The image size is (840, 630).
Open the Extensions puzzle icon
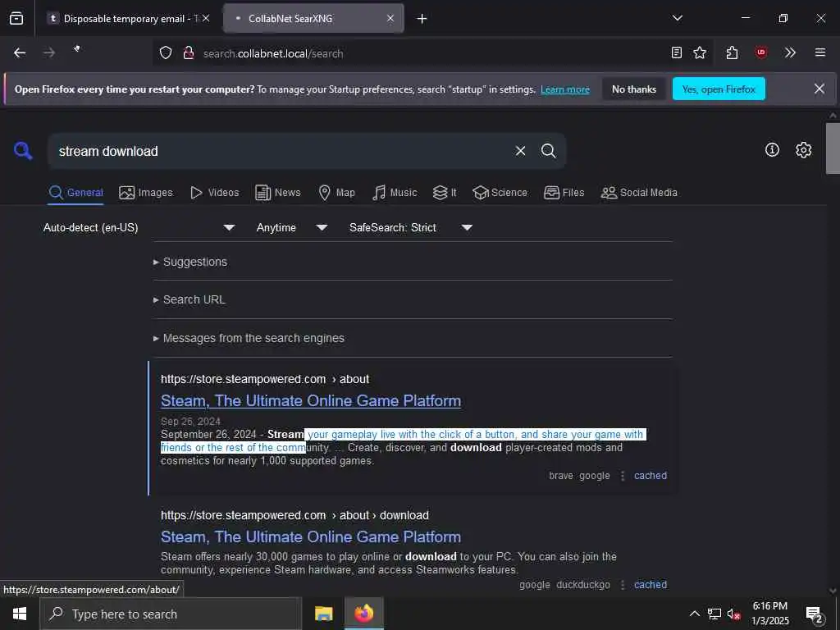732,52
